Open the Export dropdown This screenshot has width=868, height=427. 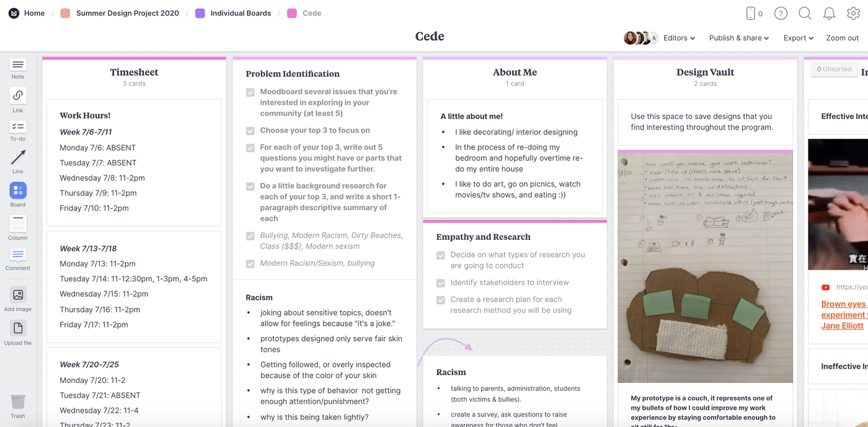coord(798,38)
